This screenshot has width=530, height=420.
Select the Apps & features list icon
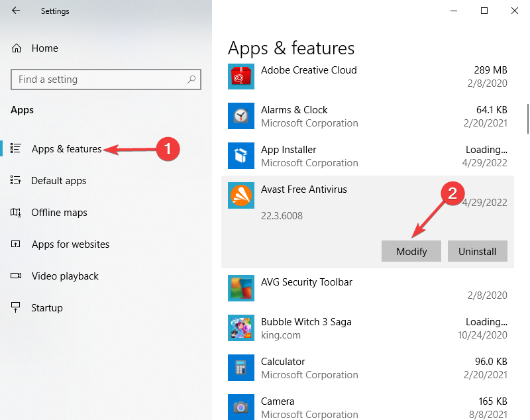15,148
